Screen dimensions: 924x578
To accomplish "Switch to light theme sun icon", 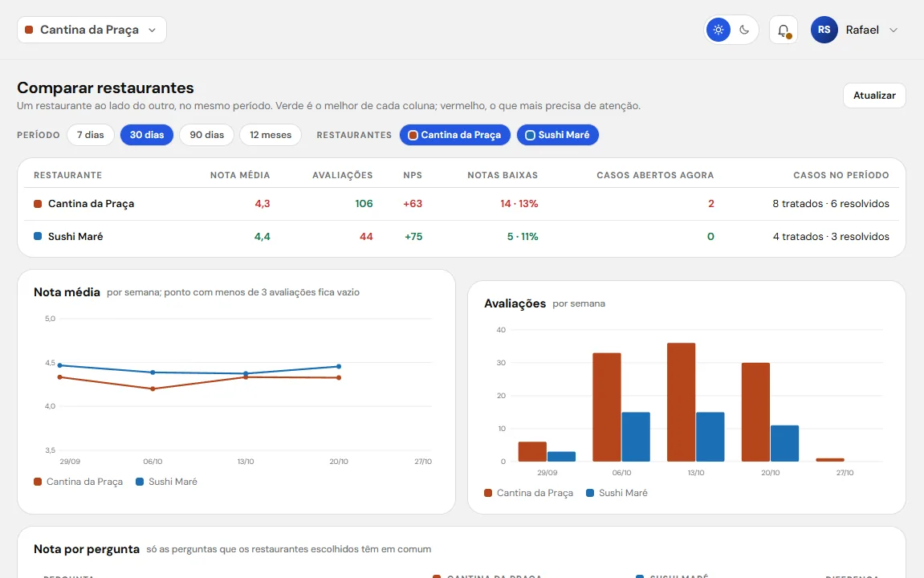I will click(718, 30).
